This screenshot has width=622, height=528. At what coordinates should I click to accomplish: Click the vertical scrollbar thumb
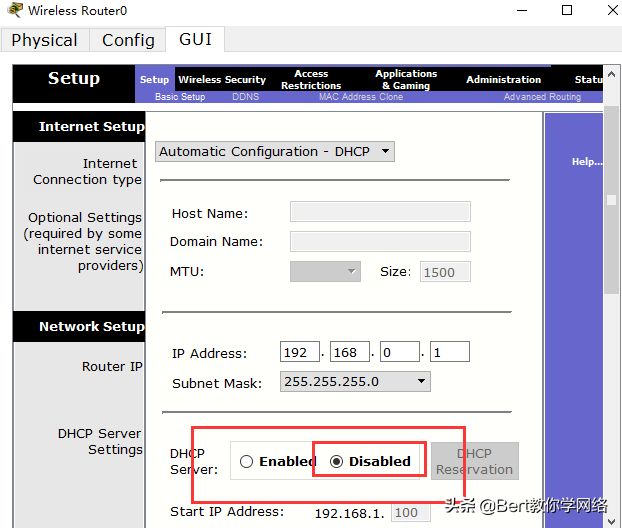point(611,200)
